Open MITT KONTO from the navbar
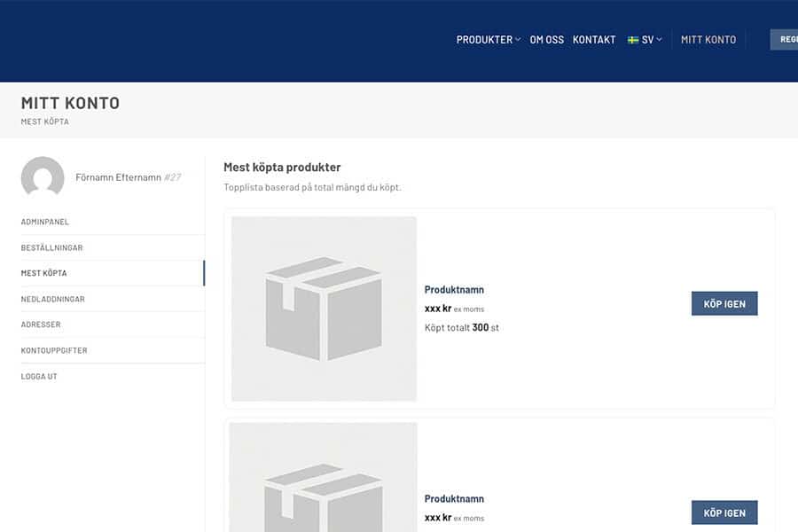The width and height of the screenshot is (798, 532). pyautogui.click(x=708, y=39)
